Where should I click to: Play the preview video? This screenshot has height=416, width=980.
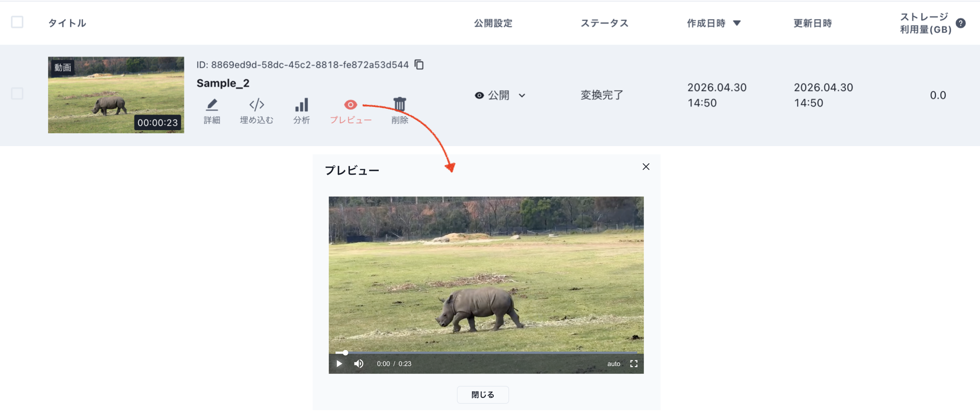[339, 364]
